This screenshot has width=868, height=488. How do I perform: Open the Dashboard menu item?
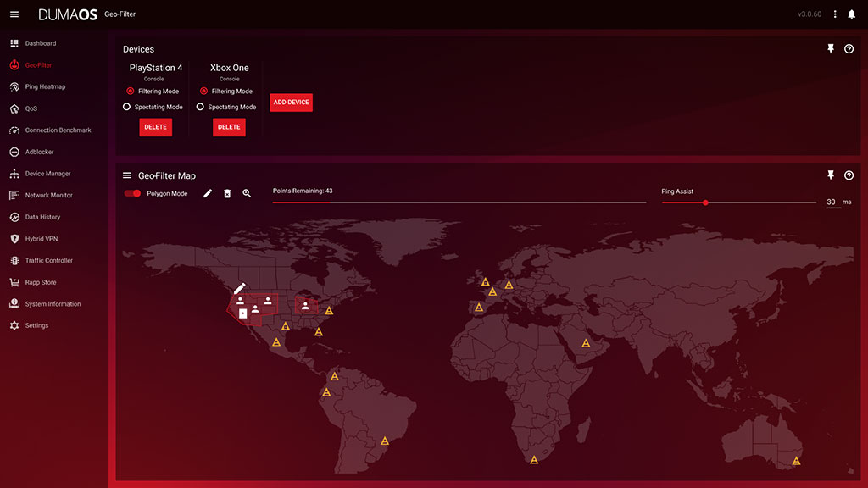pos(41,43)
